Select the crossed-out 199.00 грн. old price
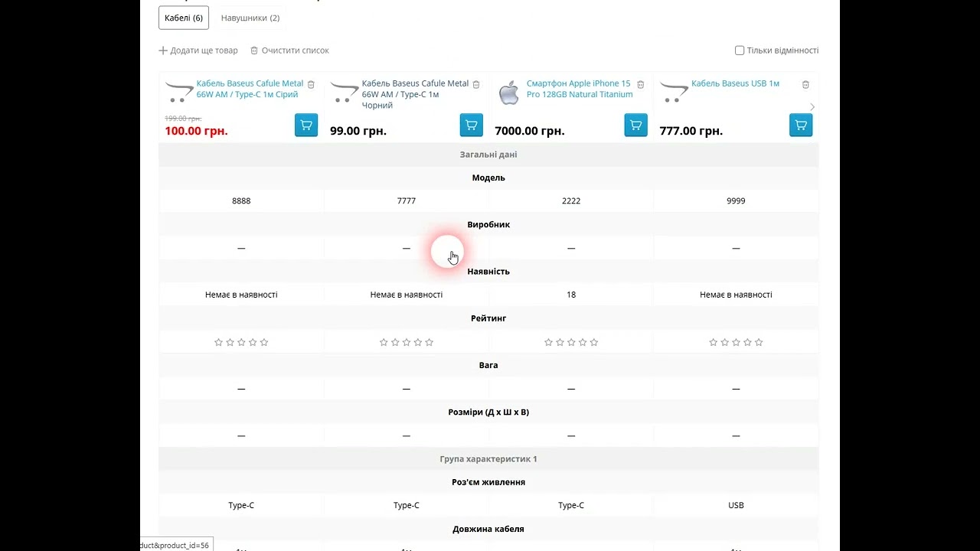The image size is (980, 551). (183, 119)
